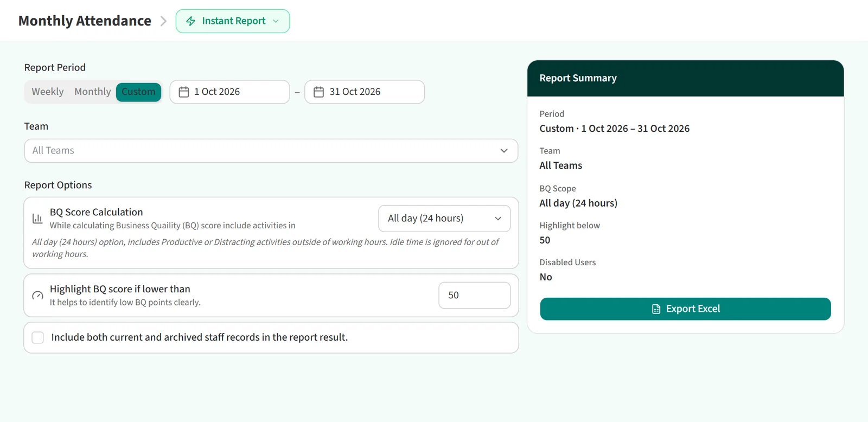Click All day (24 hours) in Report Summary

[578, 203]
